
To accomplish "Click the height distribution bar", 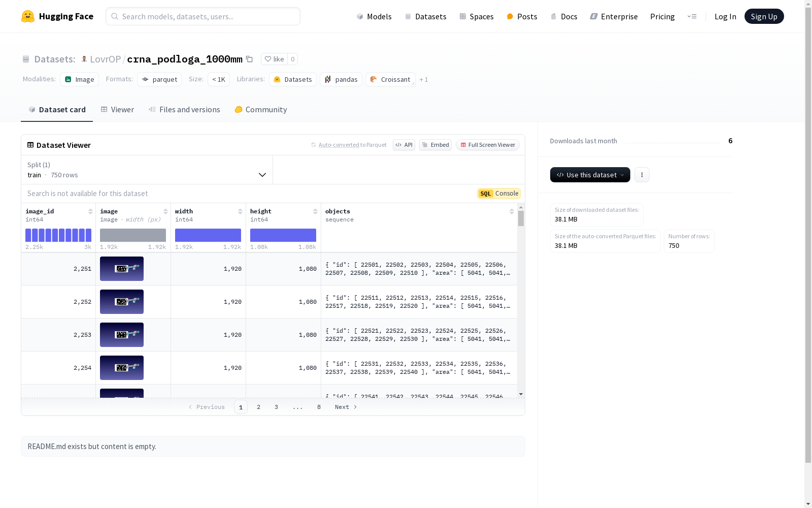I will coord(283,235).
